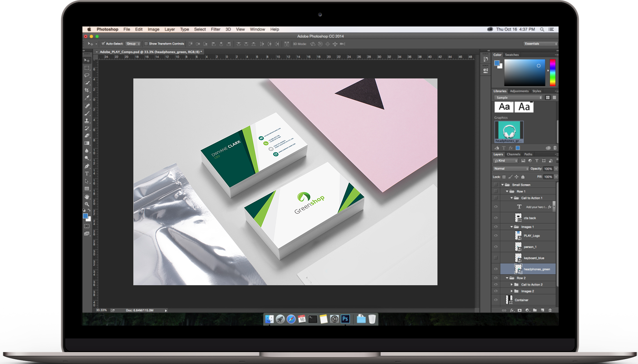Click the headphones_gr library graphic thumbnail
The height and width of the screenshot is (364, 638).
pyautogui.click(x=509, y=132)
